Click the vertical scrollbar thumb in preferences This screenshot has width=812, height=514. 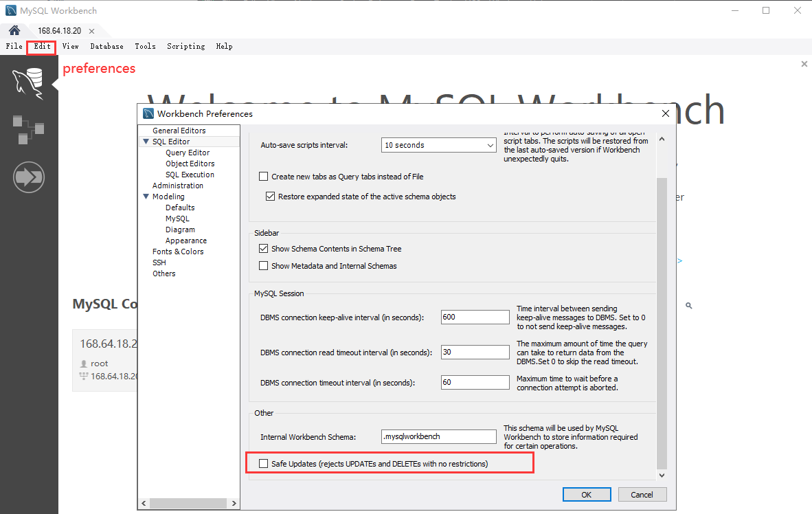662,322
